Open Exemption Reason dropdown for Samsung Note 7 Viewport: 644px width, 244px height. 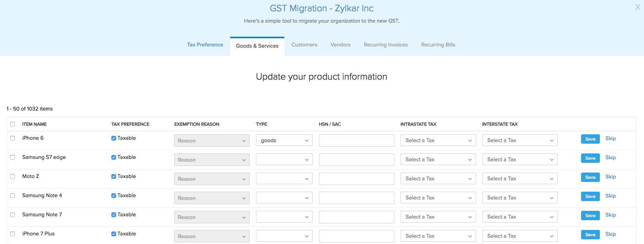point(212,217)
